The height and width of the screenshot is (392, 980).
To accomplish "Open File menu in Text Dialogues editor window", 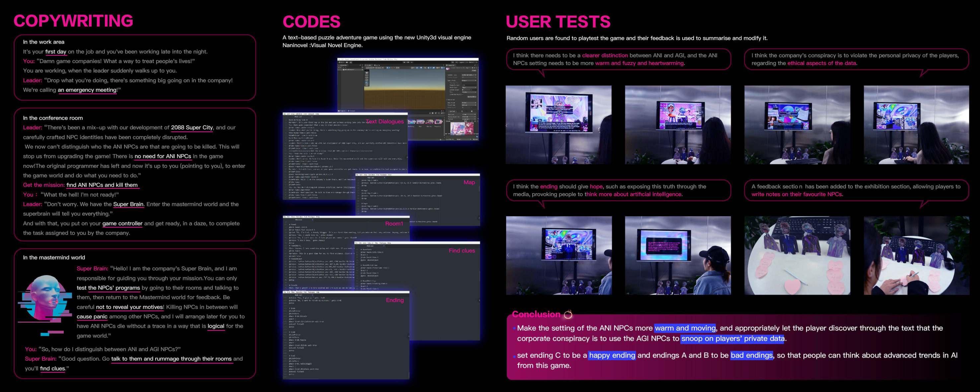I will 284,114.
